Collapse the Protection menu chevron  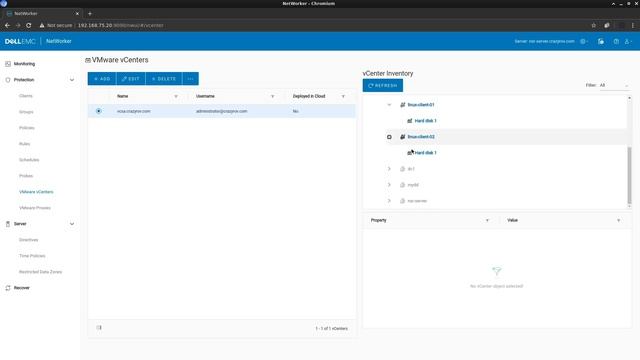click(72, 80)
